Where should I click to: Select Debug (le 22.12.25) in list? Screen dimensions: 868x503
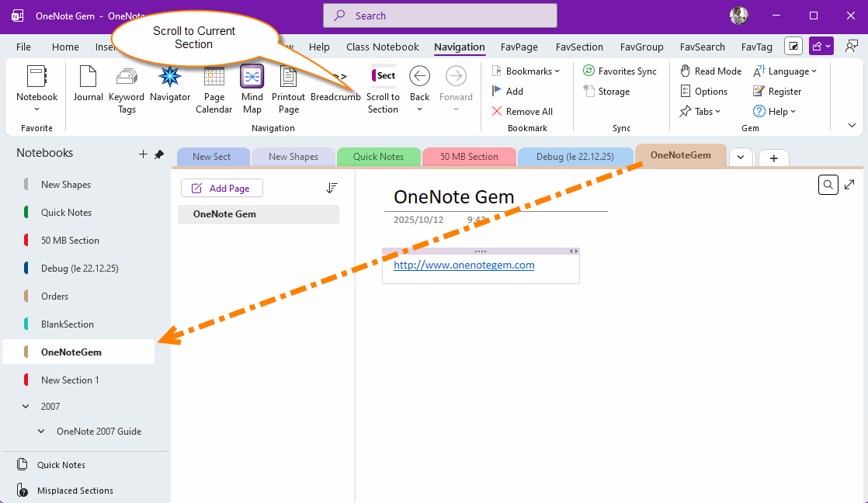(78, 269)
